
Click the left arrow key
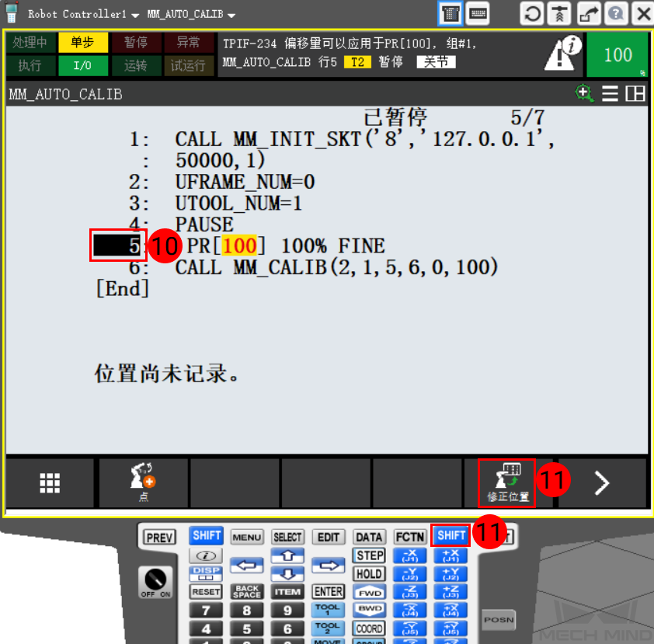pos(246,566)
